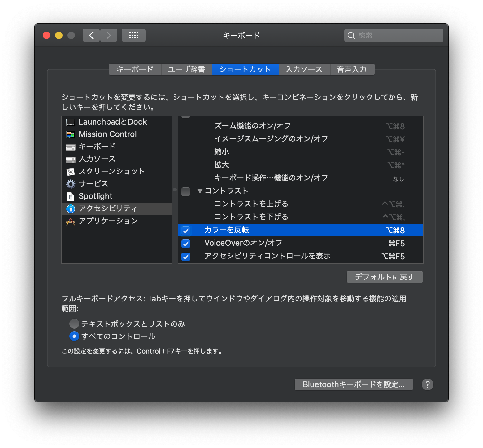Select the Spotlight category icon
483x448 pixels.
(x=71, y=196)
